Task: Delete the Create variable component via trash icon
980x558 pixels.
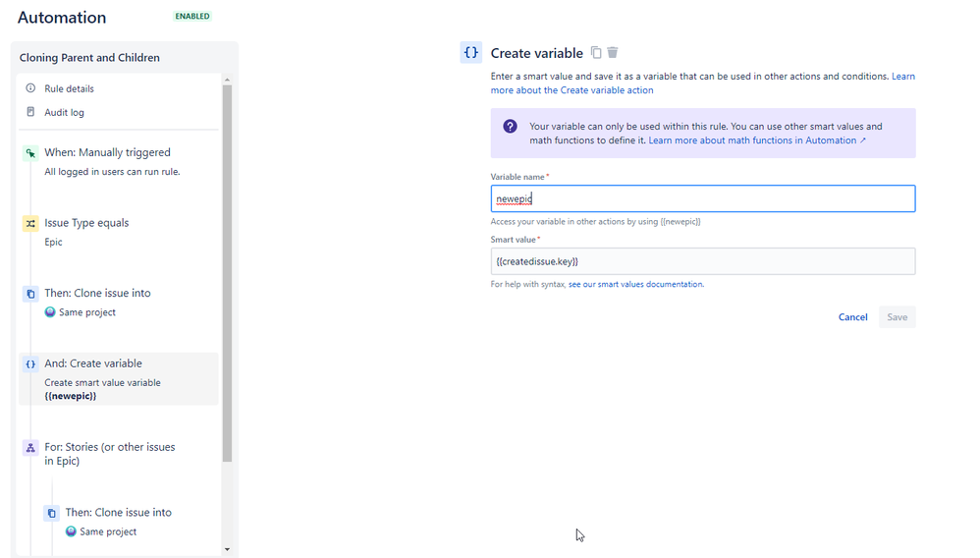Action: point(613,52)
